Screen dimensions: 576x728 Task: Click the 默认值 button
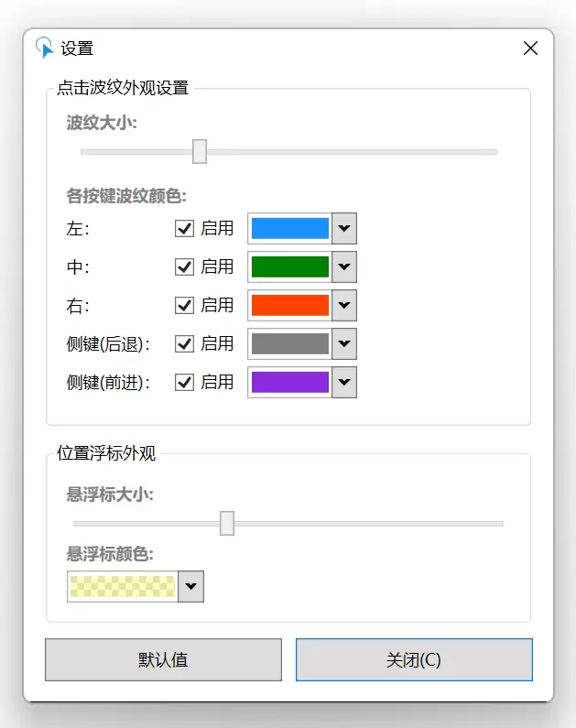163,659
